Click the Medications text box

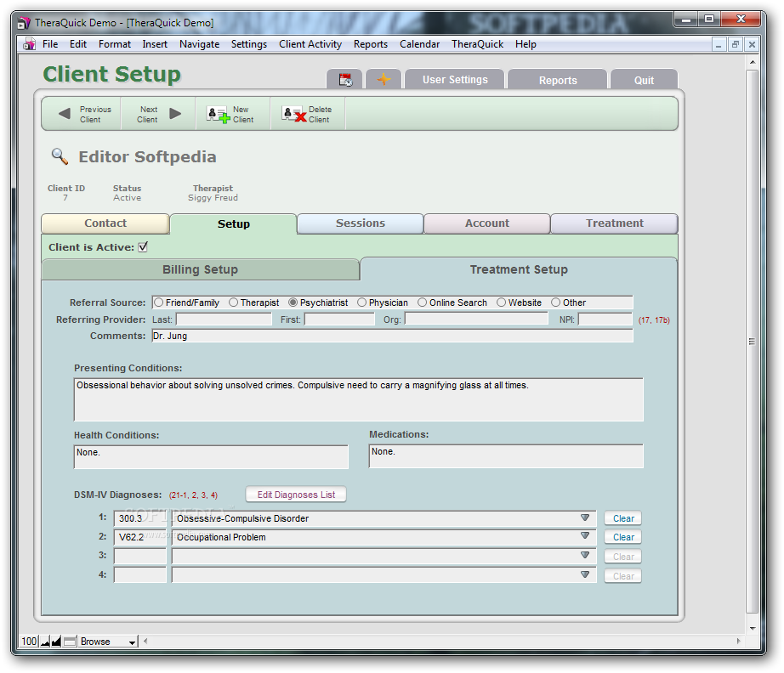[506, 456]
